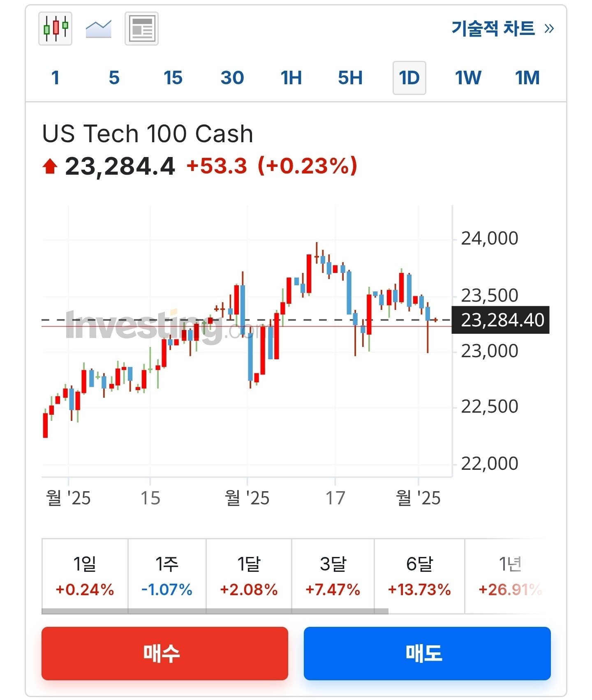This screenshot has width=592, height=700.
Task: Choose the 30 minute interval
Action: click(x=232, y=78)
